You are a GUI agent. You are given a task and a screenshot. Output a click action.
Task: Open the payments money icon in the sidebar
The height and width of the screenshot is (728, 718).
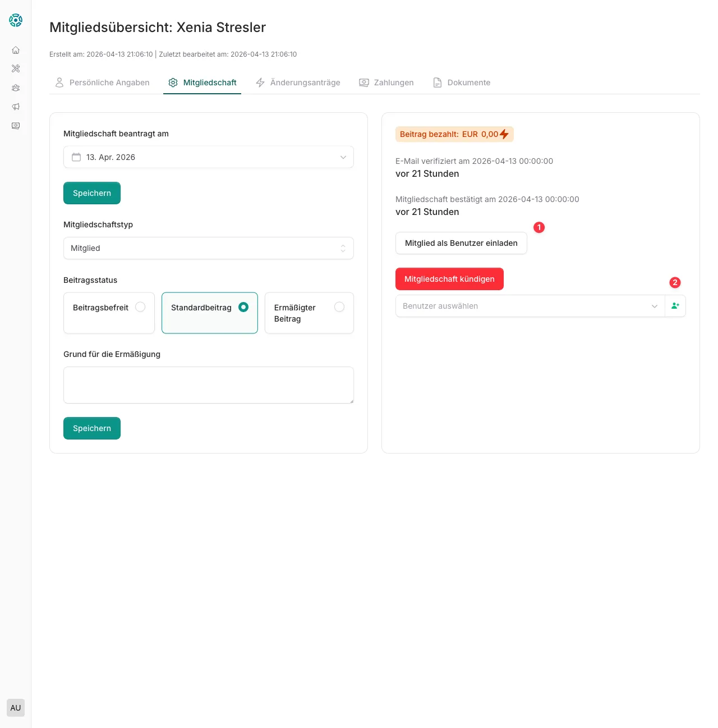[x=16, y=126]
